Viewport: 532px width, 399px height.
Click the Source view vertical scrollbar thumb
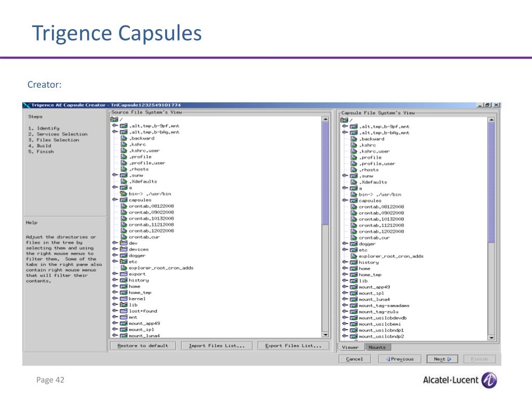click(x=325, y=174)
